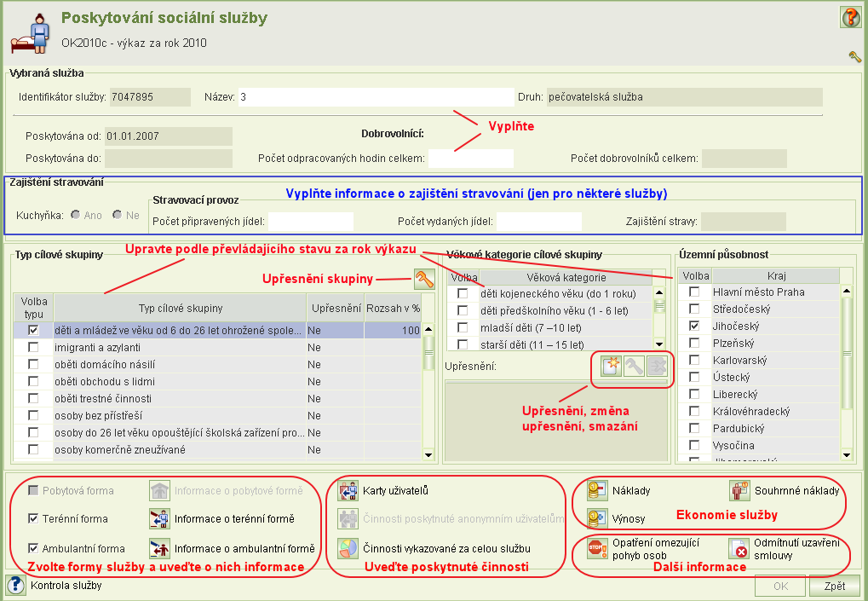868x601 pixels.
Task: Click the 'Počet vydaných jídel' field
Action: pyautogui.click(x=539, y=222)
